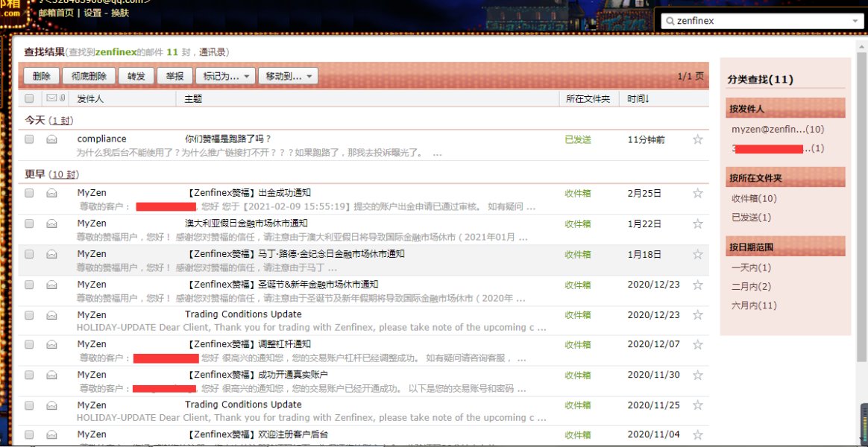Click the search magnifier icon in the search box
868x447 pixels.
(x=670, y=21)
